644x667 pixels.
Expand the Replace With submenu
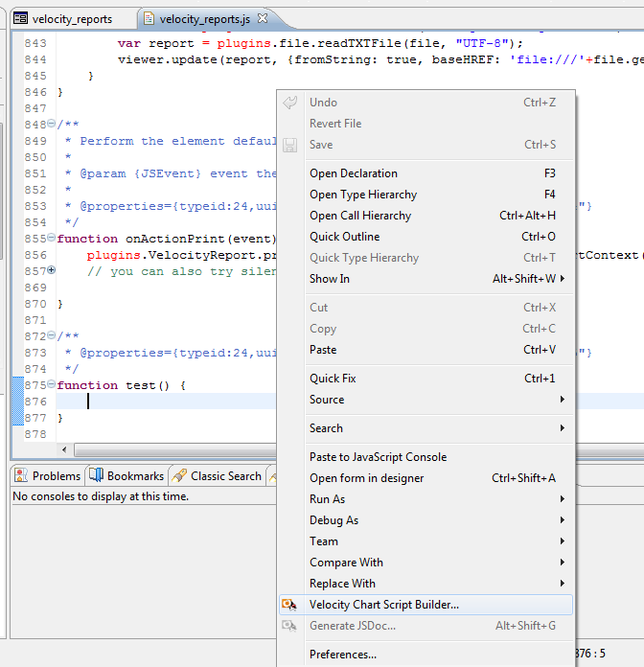tap(425, 584)
